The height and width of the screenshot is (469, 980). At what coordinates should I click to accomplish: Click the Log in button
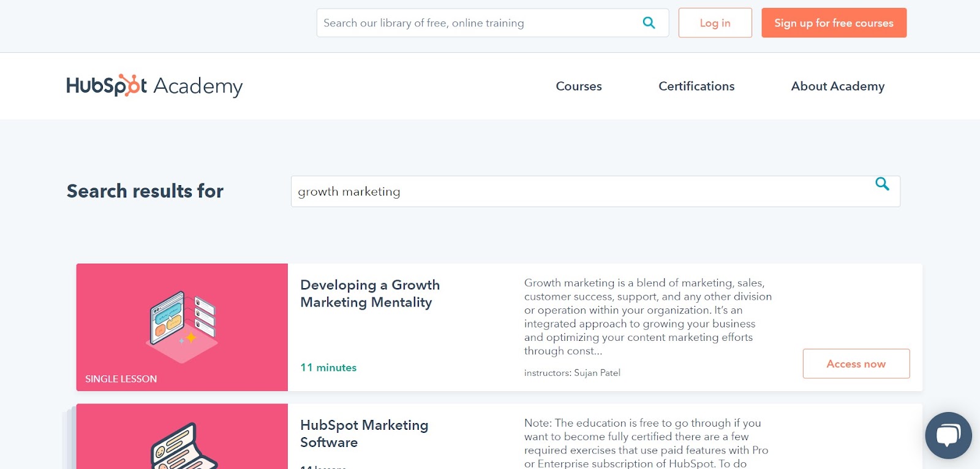715,23
